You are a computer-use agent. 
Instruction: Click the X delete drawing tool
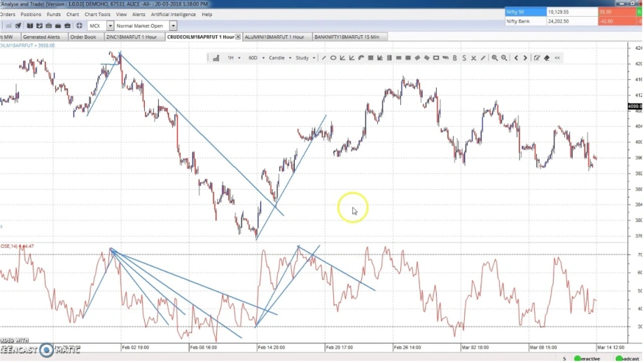point(474,58)
